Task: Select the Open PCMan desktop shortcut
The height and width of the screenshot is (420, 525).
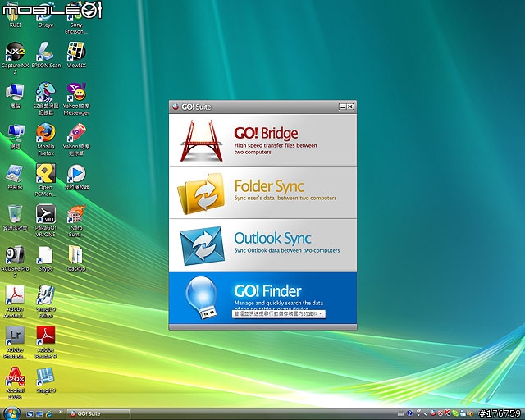Action: [46, 180]
